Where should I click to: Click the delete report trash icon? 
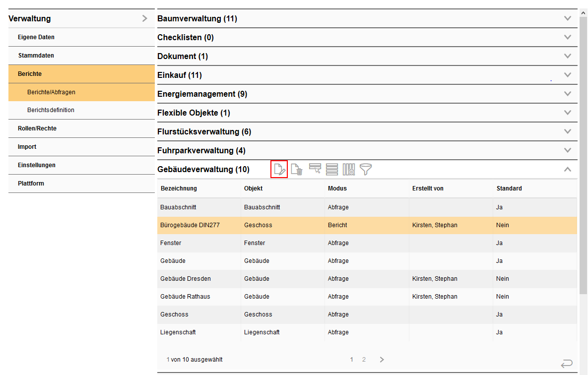pyautogui.click(x=297, y=170)
